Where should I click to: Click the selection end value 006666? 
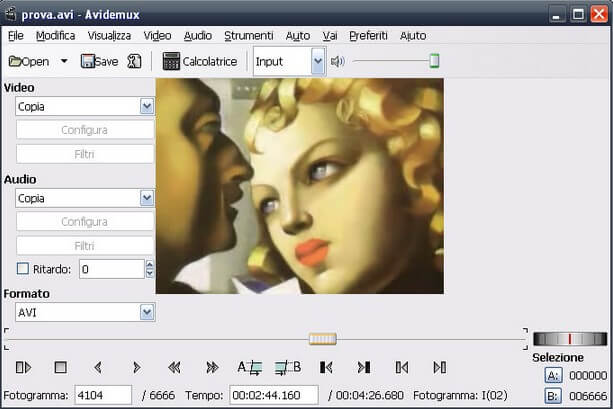click(588, 396)
